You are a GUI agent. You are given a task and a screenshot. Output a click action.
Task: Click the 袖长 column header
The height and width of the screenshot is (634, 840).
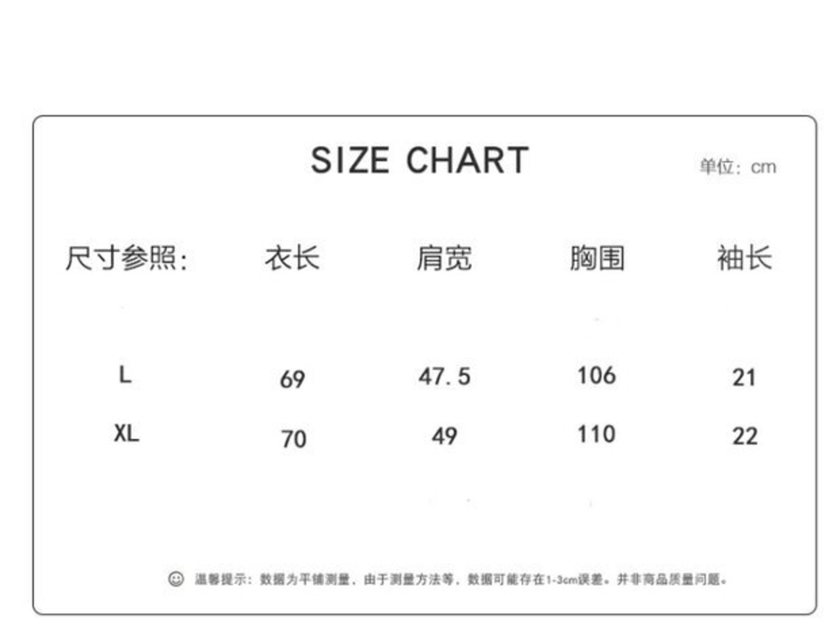point(744,258)
